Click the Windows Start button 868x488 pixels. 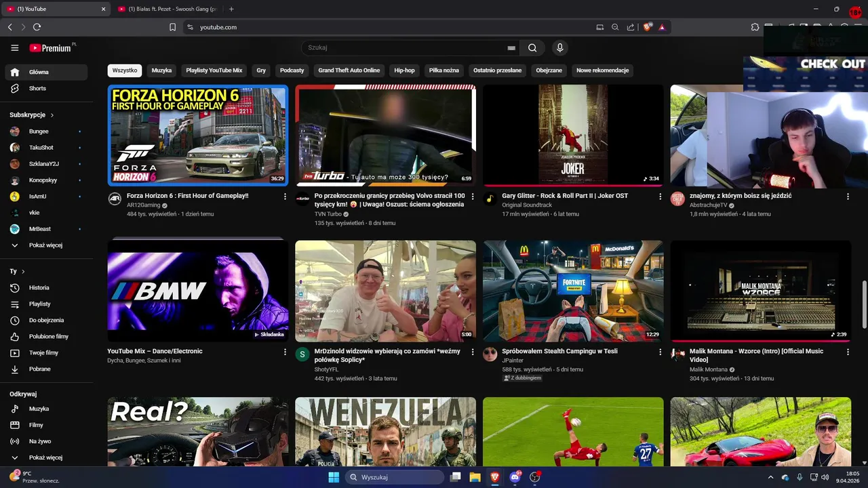(x=334, y=477)
